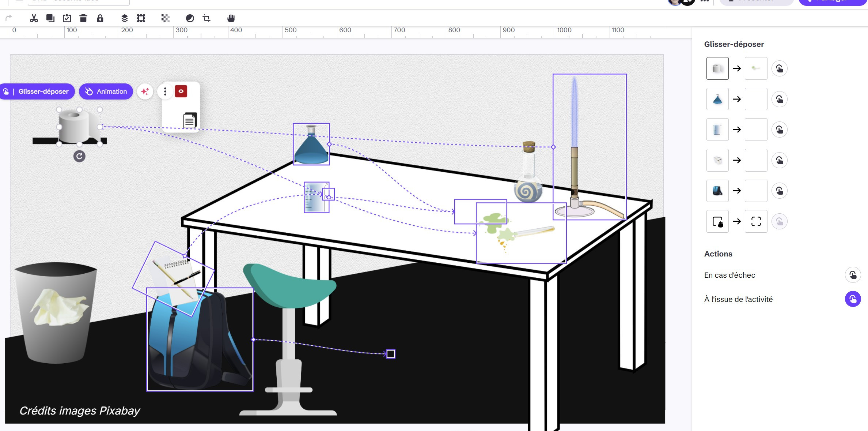This screenshot has height=431, width=868.
Task: Click the interaction icon beside blue flask row
Action: [x=779, y=99]
